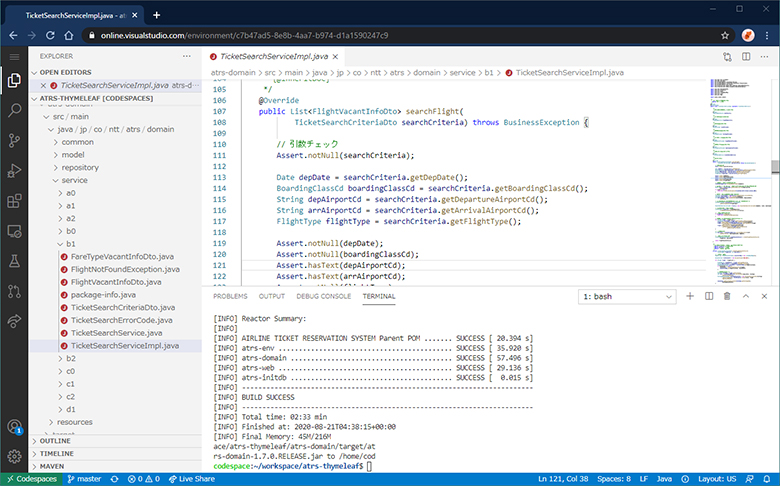Change language mode Java in status bar
The height and width of the screenshot is (486, 780).
(x=664, y=479)
